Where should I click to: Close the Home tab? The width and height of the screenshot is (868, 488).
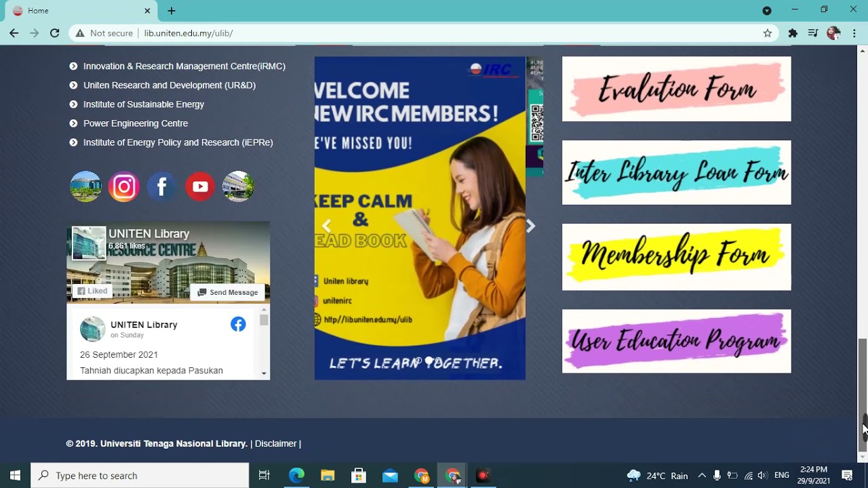tap(147, 11)
